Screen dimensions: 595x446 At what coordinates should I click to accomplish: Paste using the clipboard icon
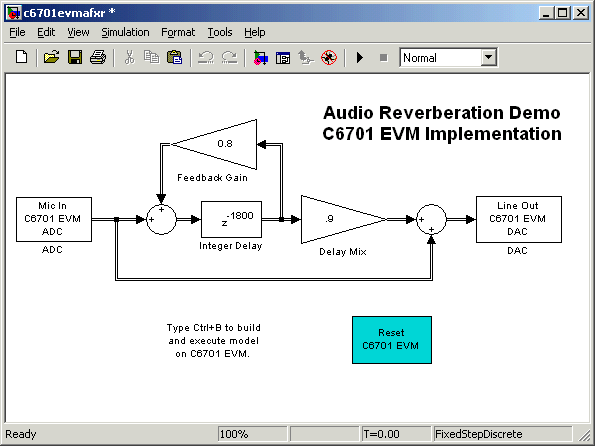point(175,58)
